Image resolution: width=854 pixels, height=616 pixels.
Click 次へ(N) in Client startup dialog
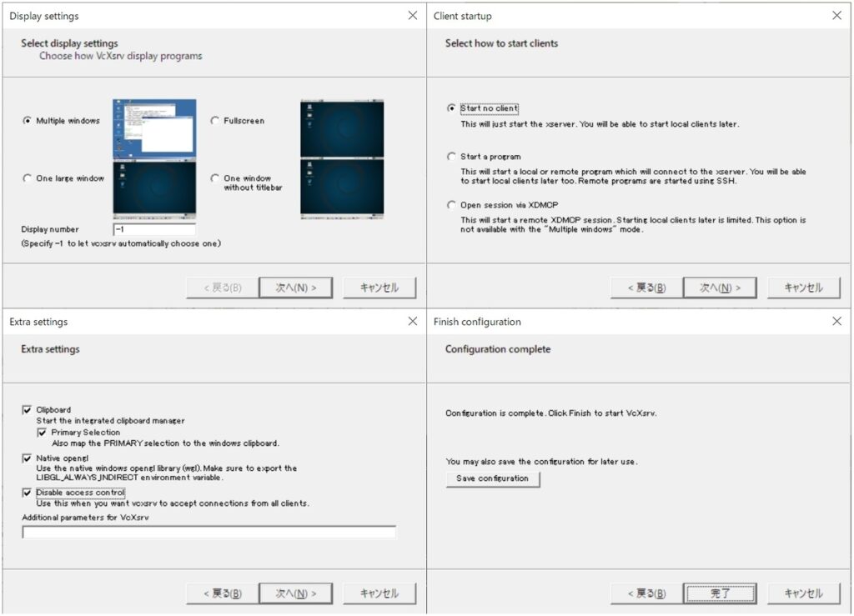720,288
